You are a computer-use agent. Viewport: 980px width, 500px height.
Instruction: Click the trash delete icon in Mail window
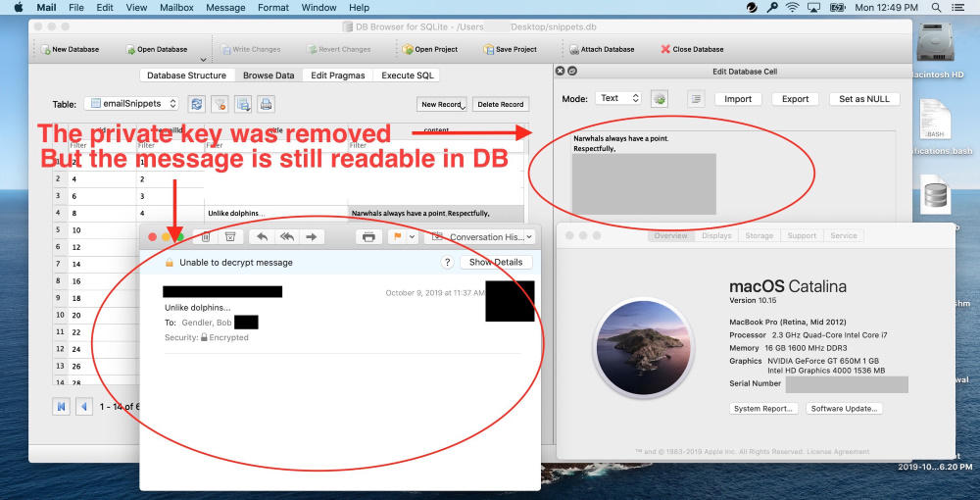coord(206,237)
